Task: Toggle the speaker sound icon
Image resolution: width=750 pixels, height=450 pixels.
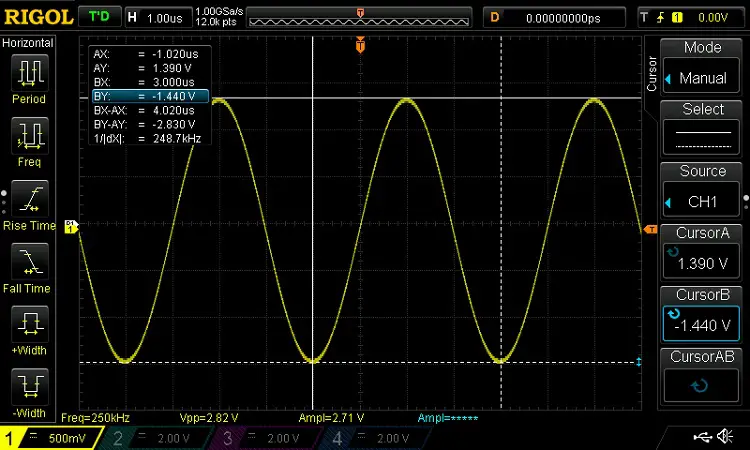Action: point(726,436)
